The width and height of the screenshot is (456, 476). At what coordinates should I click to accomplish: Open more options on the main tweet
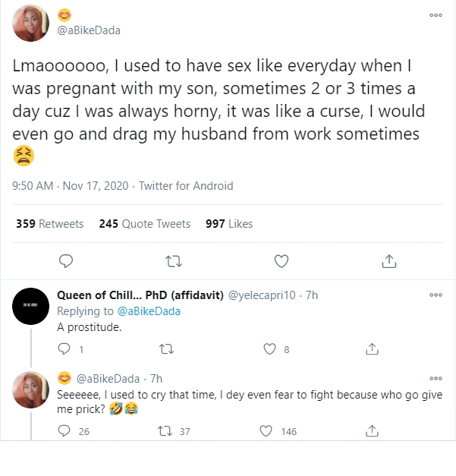[x=436, y=15]
